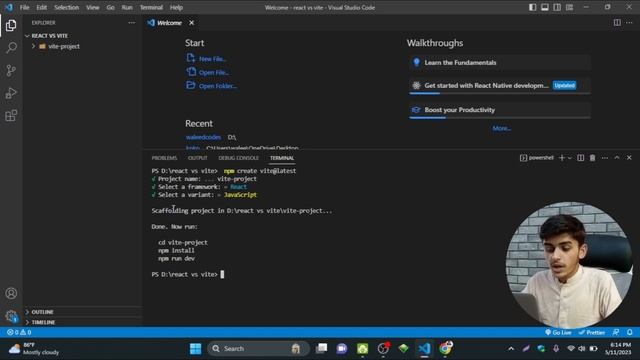The width and height of the screenshot is (640, 360).
Task: Toggle secondary side bar layout icon
Action: coord(557,7)
